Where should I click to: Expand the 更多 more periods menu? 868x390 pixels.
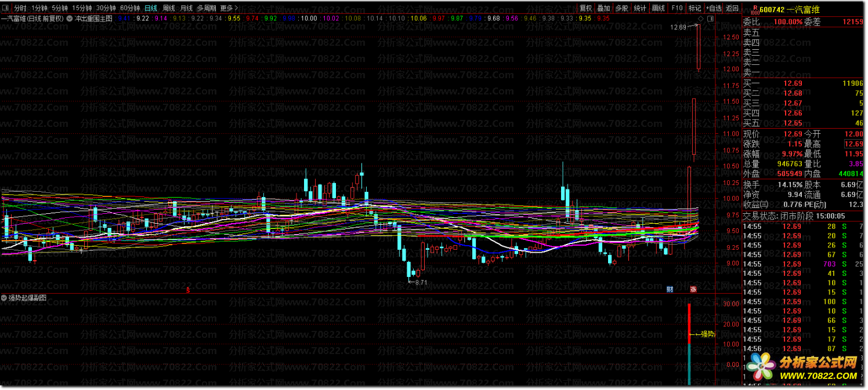click(x=229, y=8)
